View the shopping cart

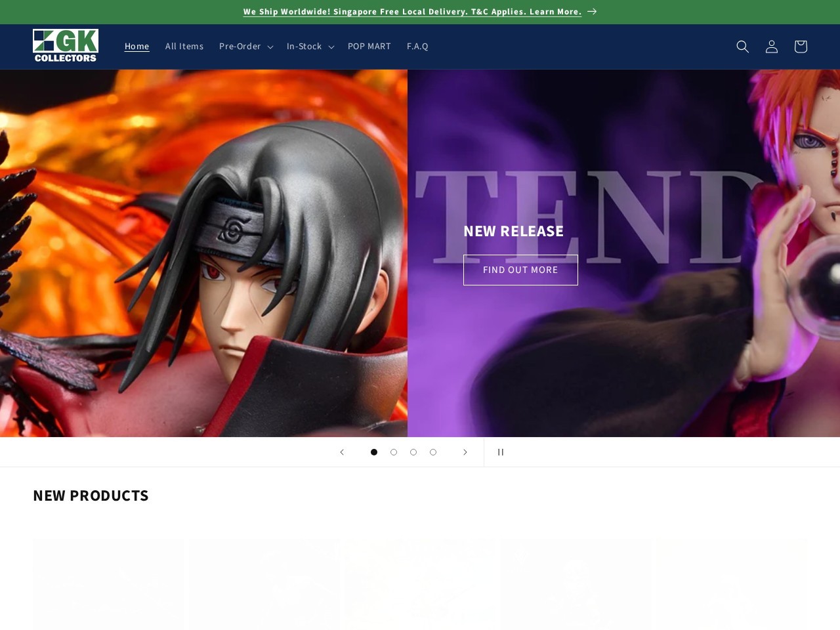(800, 47)
